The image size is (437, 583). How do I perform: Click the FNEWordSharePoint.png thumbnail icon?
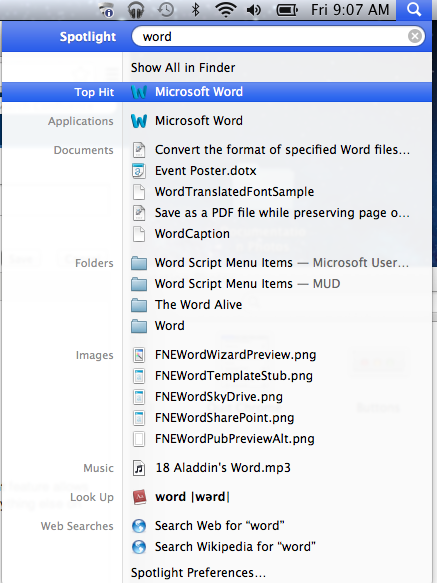pos(139,418)
